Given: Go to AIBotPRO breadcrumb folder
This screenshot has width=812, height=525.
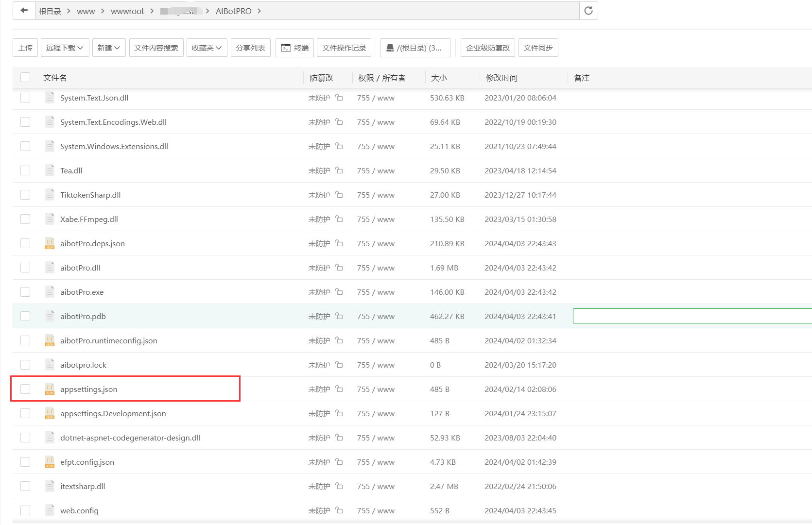Looking at the screenshot, I should [233, 11].
